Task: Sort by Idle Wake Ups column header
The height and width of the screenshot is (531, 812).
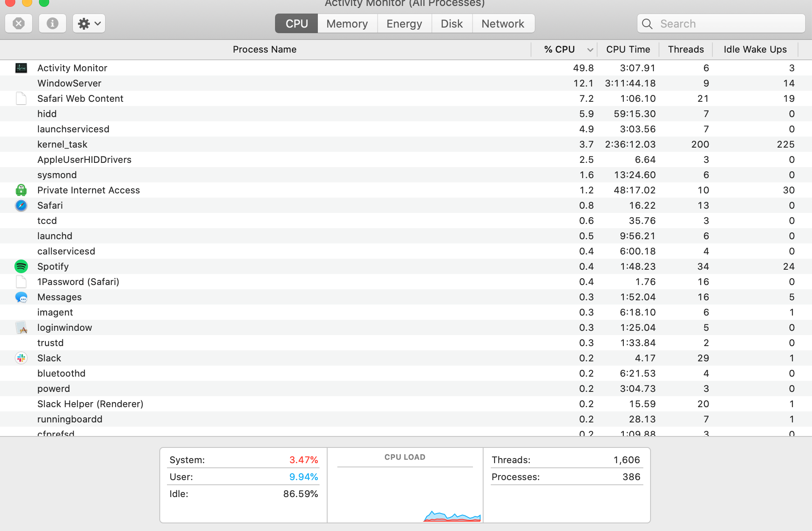Action: click(x=755, y=49)
